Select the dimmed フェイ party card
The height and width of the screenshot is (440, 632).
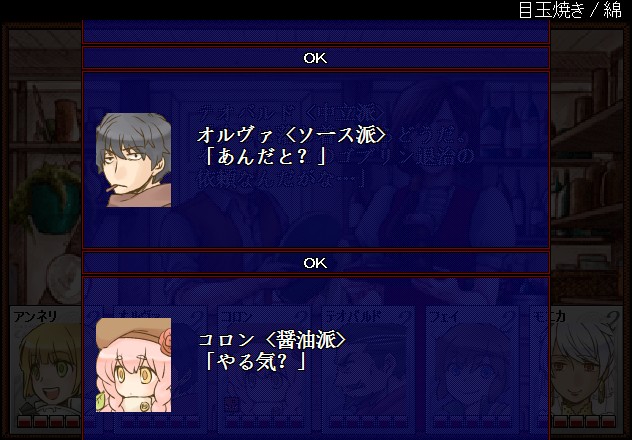tap(472, 369)
